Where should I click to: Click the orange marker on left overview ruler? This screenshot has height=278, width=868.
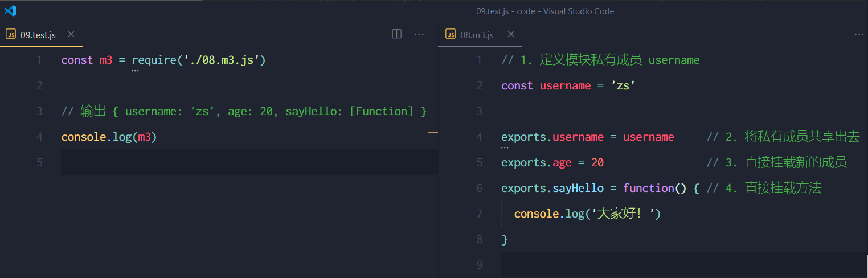(x=433, y=132)
